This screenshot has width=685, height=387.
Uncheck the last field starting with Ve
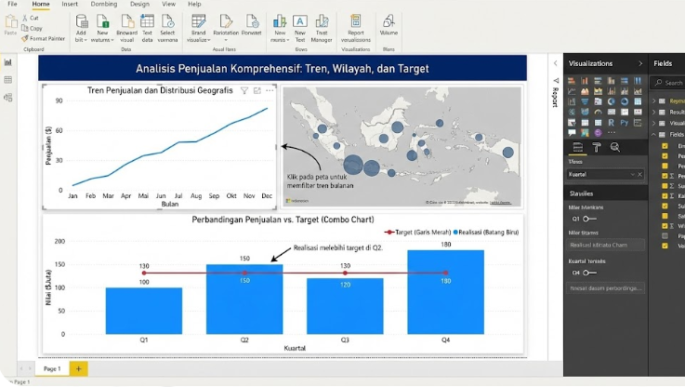664,245
